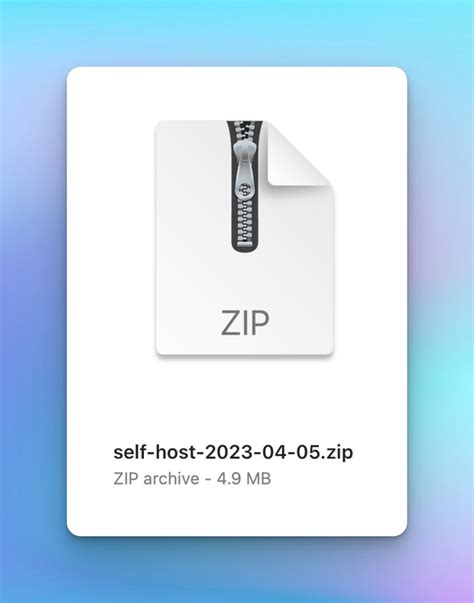Select the large ZIP label on the icon
This screenshot has height=603, width=474.
245,323
